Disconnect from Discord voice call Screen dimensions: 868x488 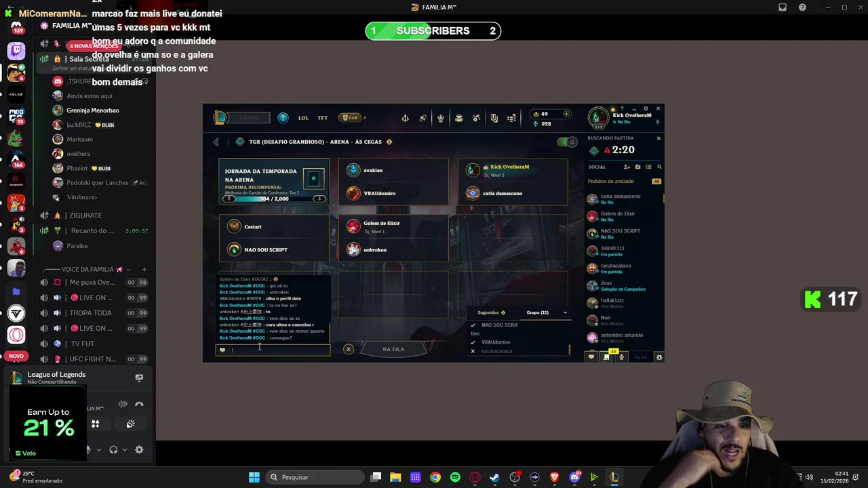[139, 404]
